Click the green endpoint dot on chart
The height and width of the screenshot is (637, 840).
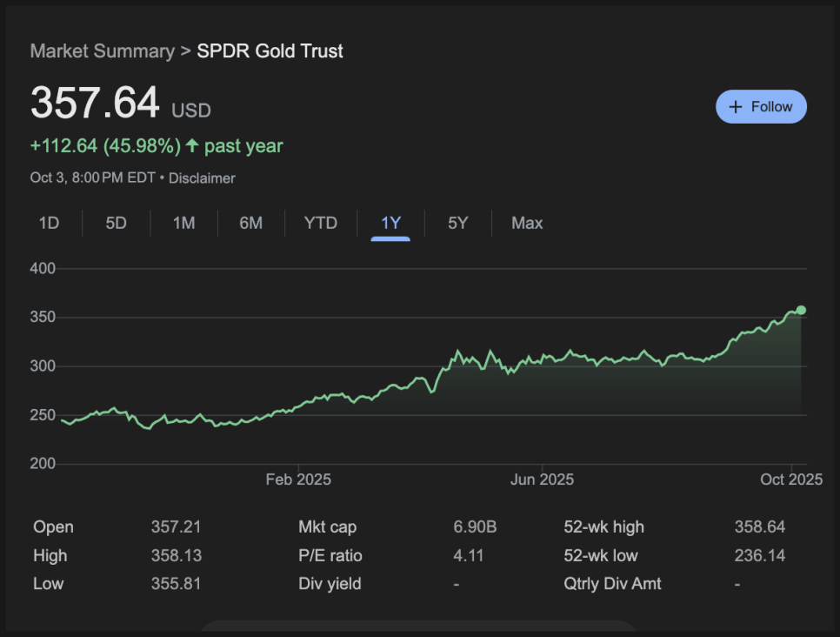(801, 310)
